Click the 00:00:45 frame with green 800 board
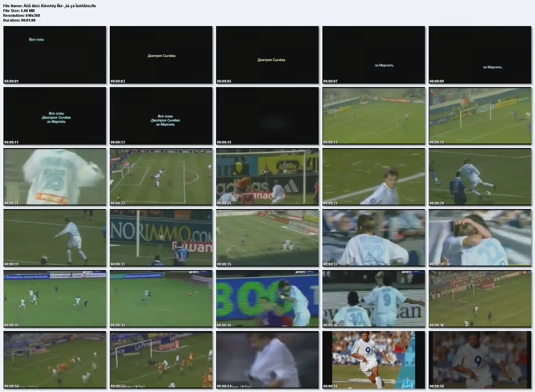The image size is (535, 392). tap(267, 299)
